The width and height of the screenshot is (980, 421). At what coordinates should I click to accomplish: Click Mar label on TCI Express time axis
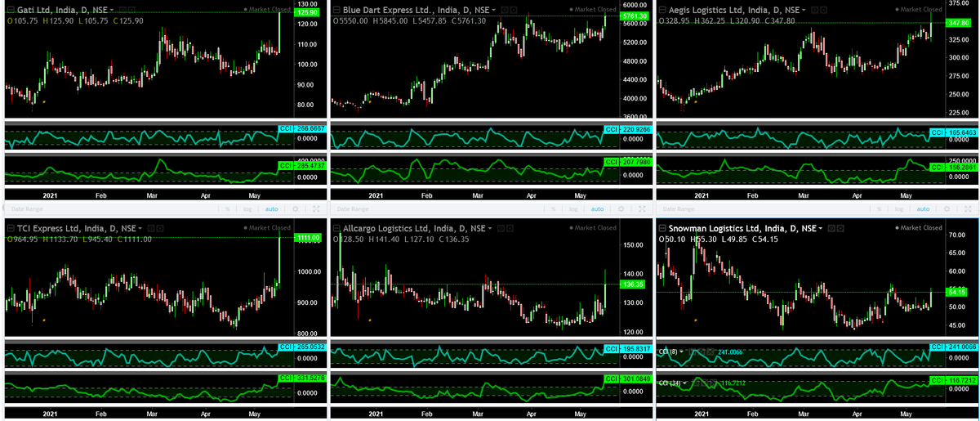[x=151, y=414]
